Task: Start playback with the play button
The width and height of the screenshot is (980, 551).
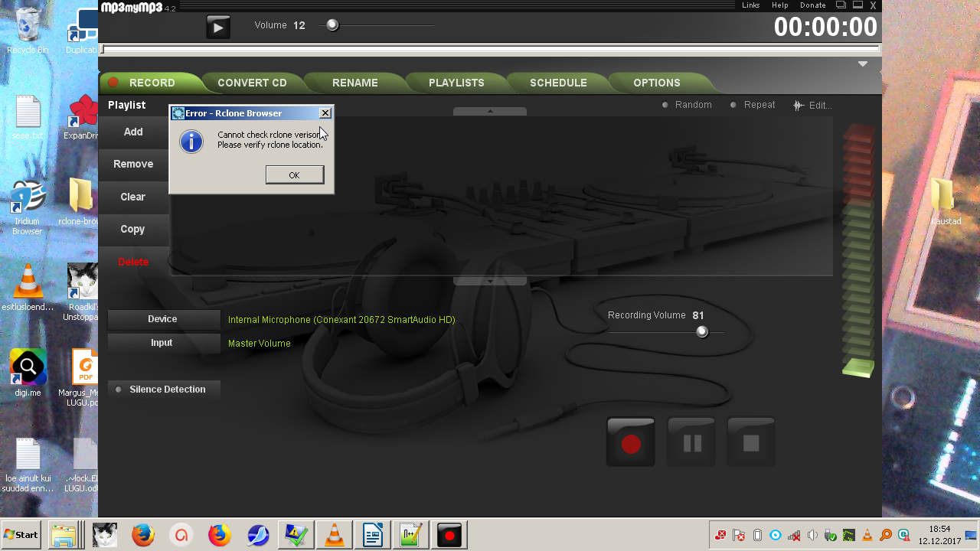Action: [218, 28]
